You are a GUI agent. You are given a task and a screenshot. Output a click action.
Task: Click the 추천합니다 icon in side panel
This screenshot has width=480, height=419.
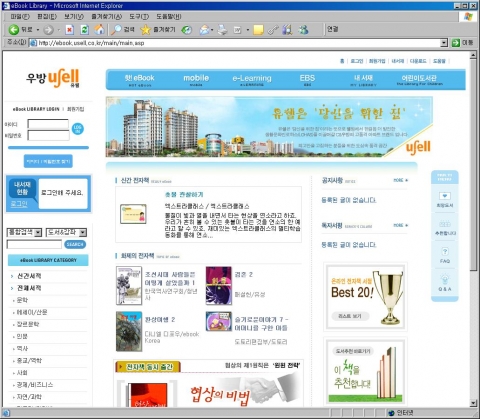445,224
